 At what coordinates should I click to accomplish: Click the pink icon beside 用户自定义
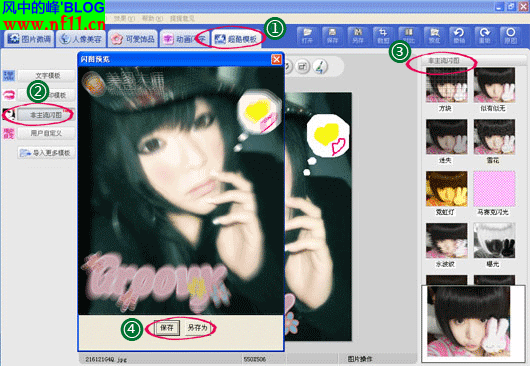tap(9, 133)
